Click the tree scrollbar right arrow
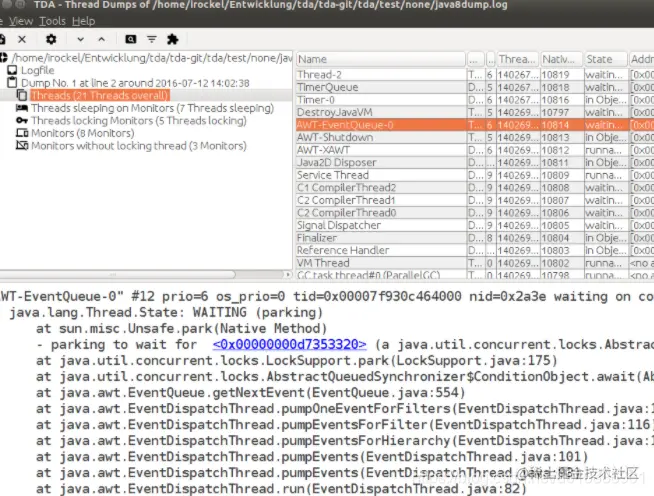Viewport: 654px width, 496px height. tap(287, 274)
